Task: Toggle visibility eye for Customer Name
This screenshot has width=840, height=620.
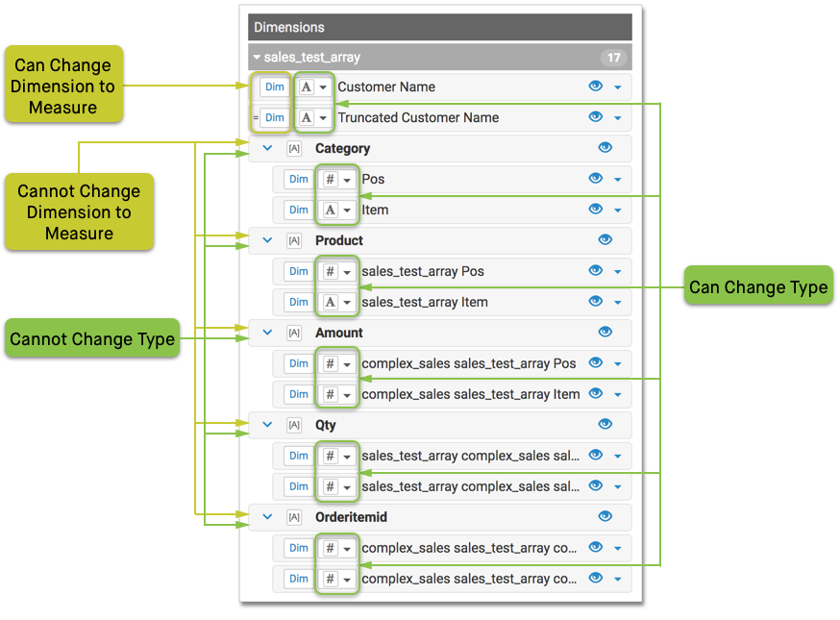Action: (595, 87)
